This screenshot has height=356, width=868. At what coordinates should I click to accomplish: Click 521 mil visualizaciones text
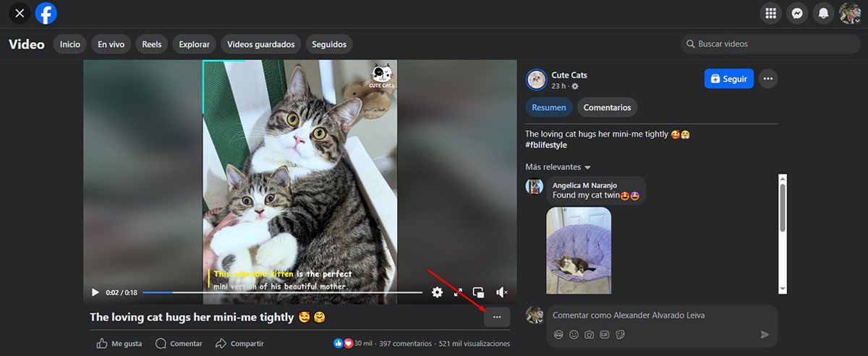474,344
